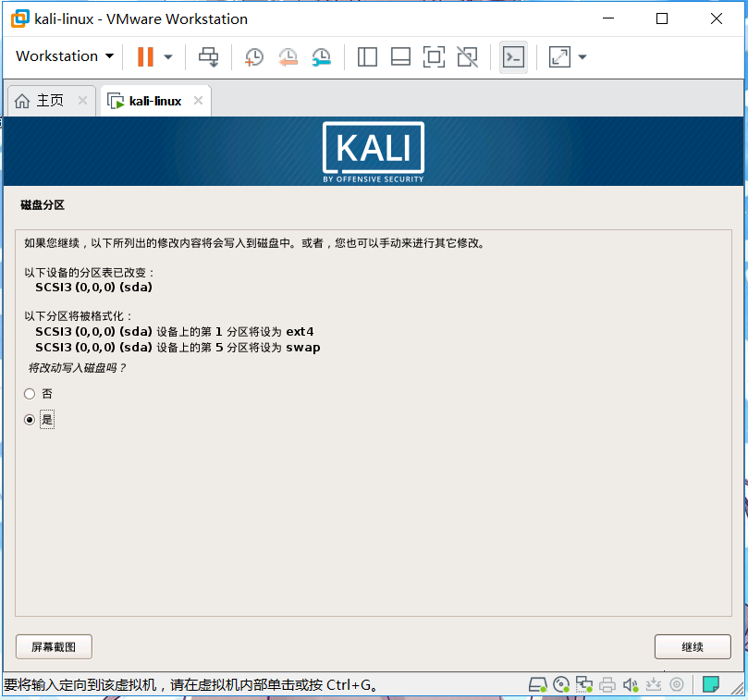Send Ctrl+Alt+Del to the VM
748x700 pixels.
pos(208,56)
